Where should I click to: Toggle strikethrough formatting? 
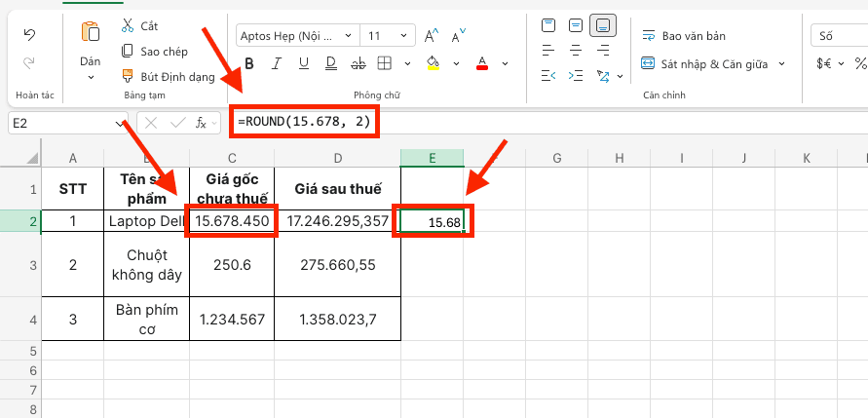359,63
